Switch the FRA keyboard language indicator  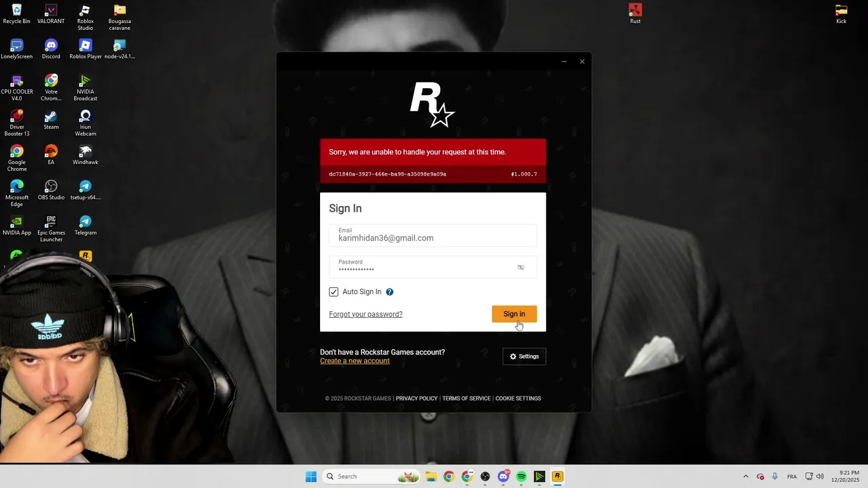click(x=791, y=476)
